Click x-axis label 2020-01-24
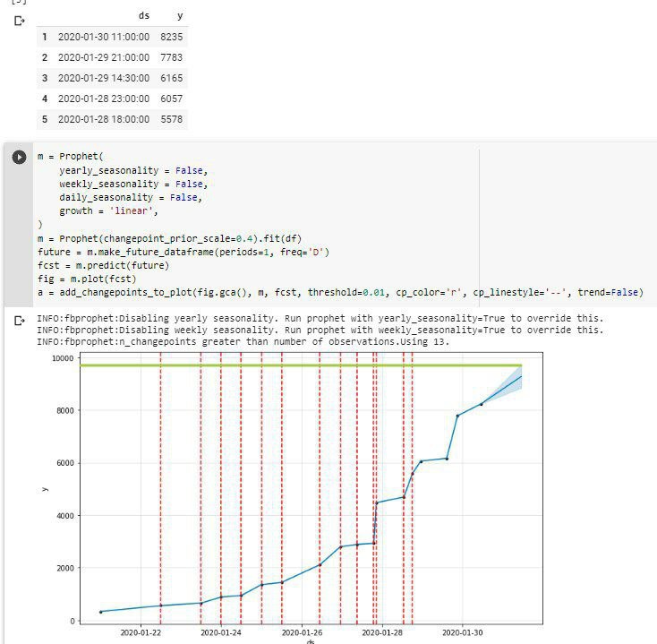The height and width of the screenshot is (644, 657). [221, 632]
